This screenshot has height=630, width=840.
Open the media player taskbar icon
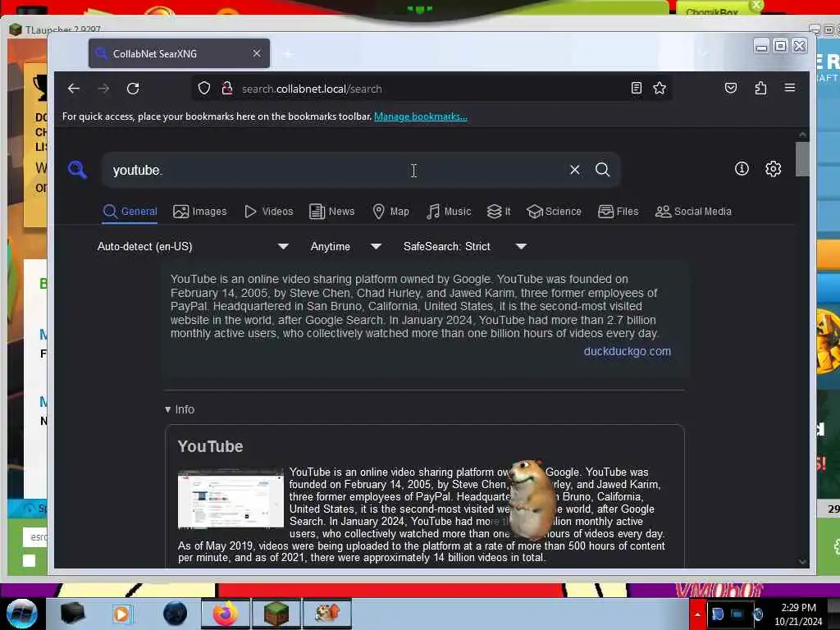121,614
